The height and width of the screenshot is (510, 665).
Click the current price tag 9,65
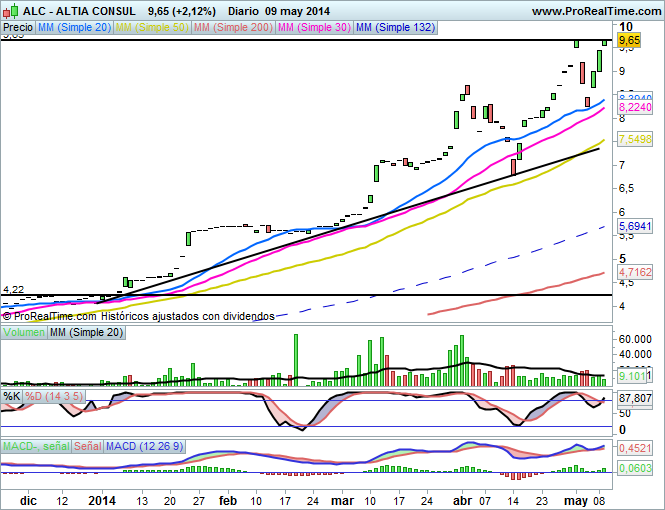[629, 40]
